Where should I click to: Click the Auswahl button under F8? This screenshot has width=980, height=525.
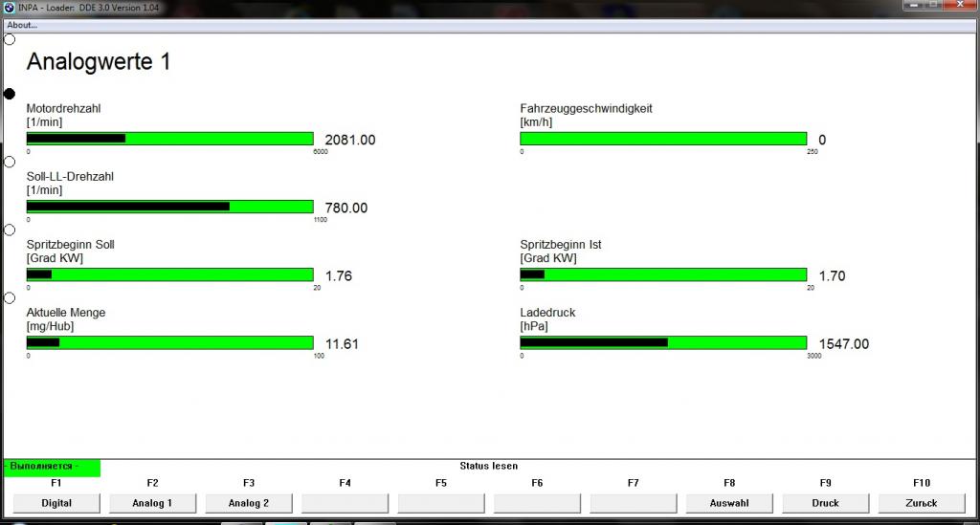click(x=729, y=503)
